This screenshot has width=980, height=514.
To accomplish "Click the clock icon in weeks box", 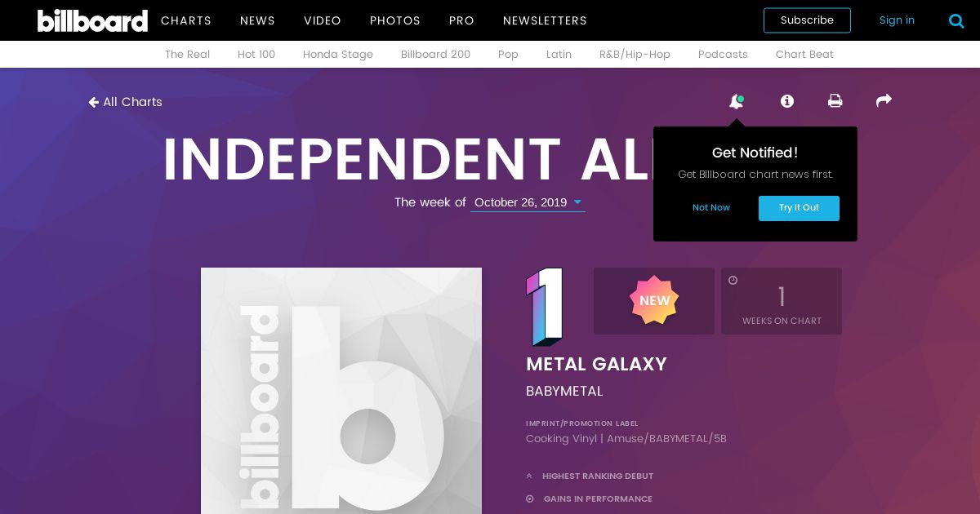I will tap(733, 280).
